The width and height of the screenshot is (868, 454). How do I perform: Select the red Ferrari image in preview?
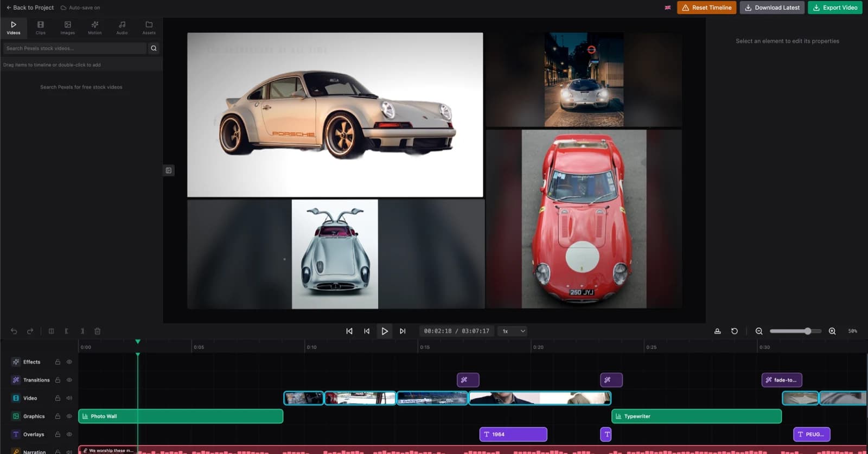[x=584, y=219]
